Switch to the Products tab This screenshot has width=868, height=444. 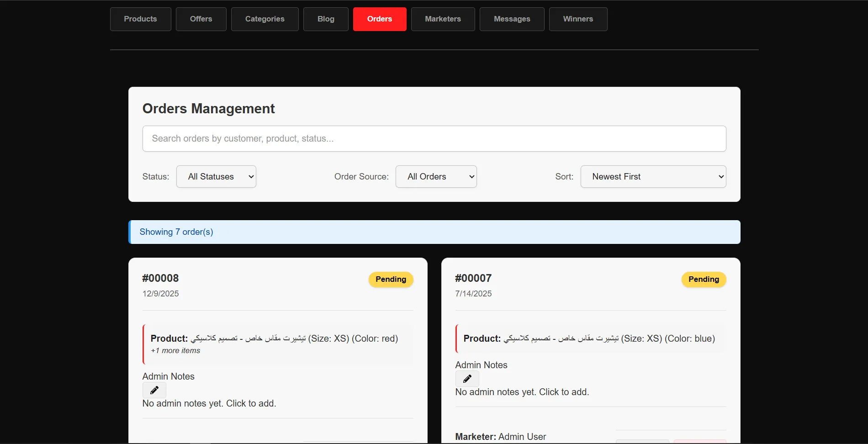(x=141, y=19)
